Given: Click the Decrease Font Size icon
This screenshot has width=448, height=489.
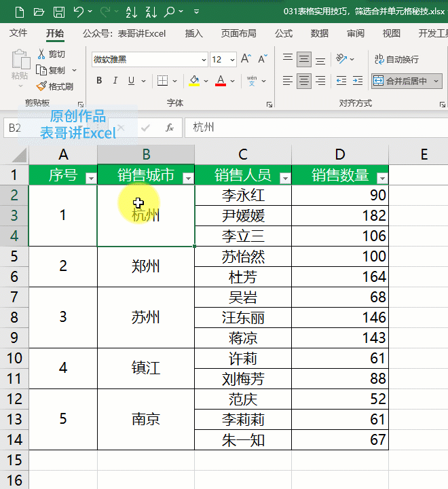Looking at the screenshot, I should tap(263, 58).
